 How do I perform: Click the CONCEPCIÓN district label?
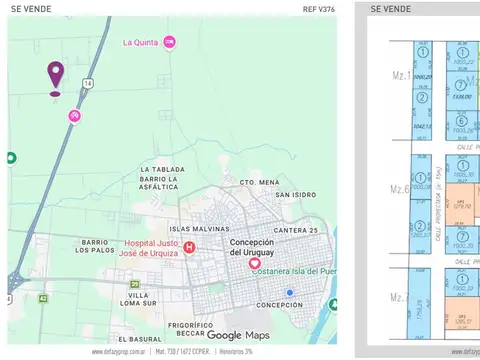tap(279, 305)
